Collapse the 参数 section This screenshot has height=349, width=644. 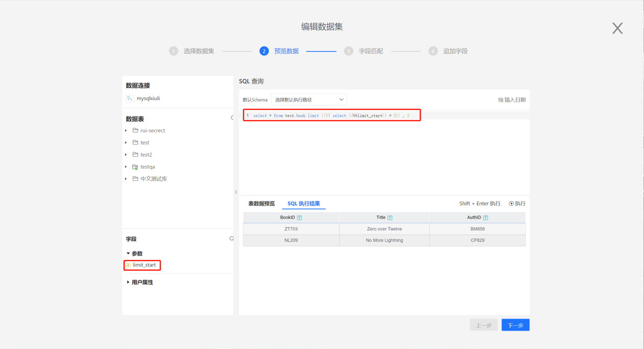coord(128,254)
